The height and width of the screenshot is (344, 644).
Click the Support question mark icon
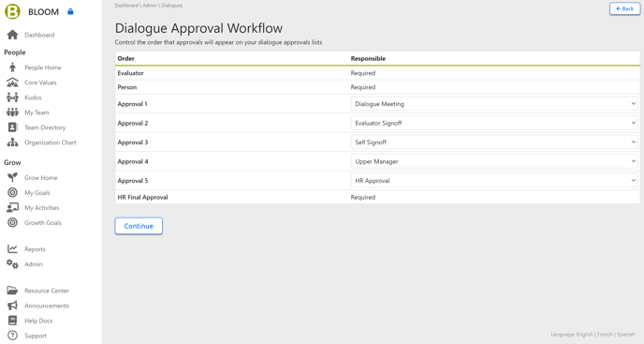coord(12,336)
